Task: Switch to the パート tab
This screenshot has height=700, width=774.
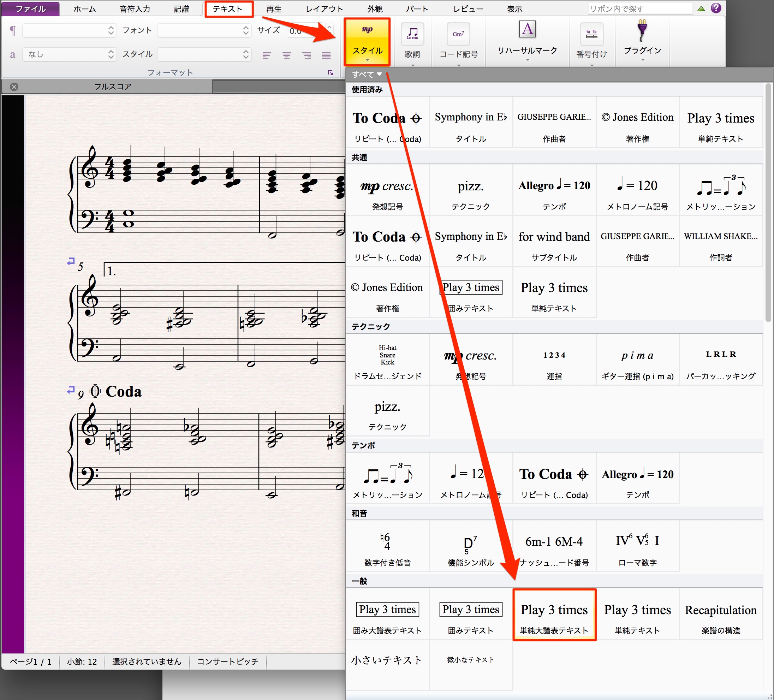Action: click(417, 9)
